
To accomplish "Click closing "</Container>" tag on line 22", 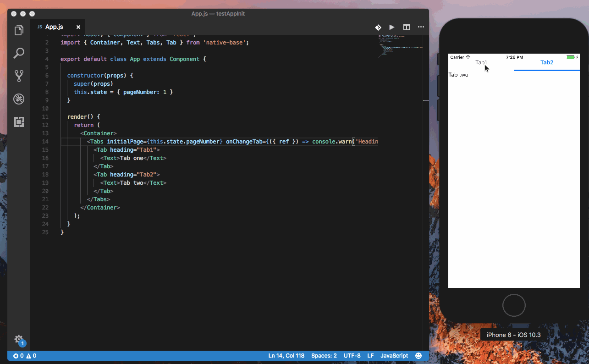I will coord(100,208).
